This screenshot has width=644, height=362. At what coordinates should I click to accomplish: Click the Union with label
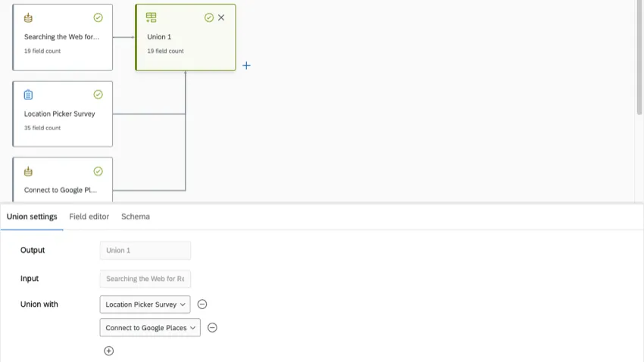(39, 304)
